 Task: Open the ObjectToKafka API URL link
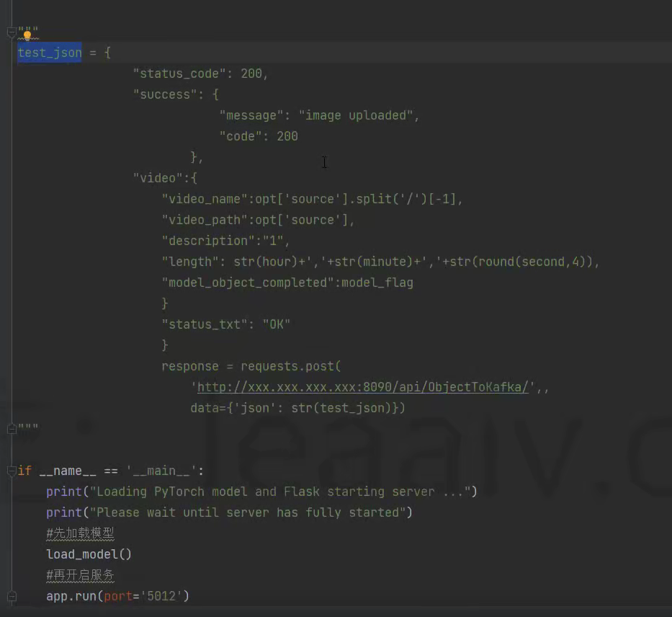364,387
